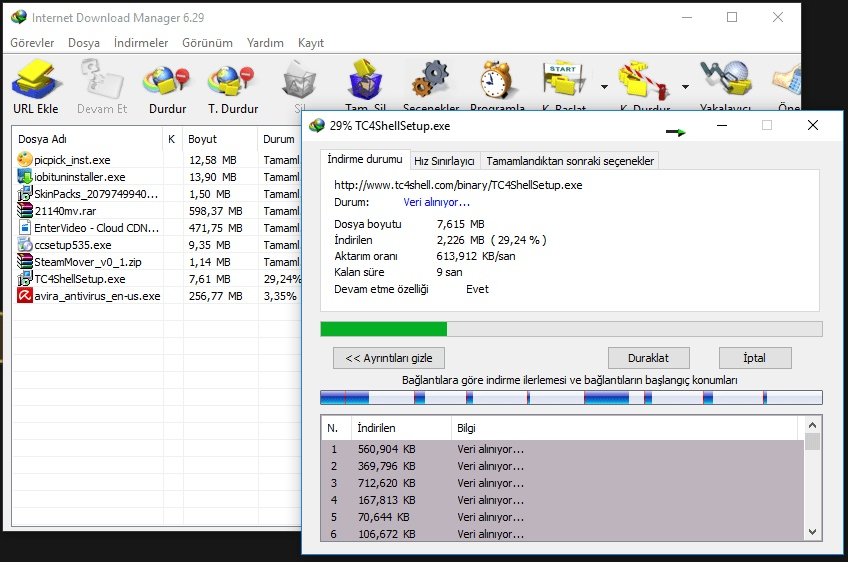This screenshot has height=567, width=848.
Task: Select avira_antivirus_en-us.exe in the file list
Action: (x=97, y=296)
